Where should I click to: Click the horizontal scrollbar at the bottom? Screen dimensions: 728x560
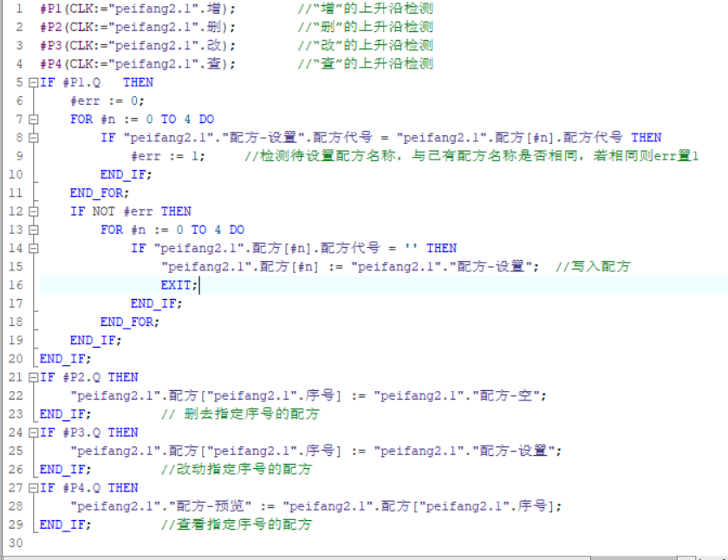point(297,557)
